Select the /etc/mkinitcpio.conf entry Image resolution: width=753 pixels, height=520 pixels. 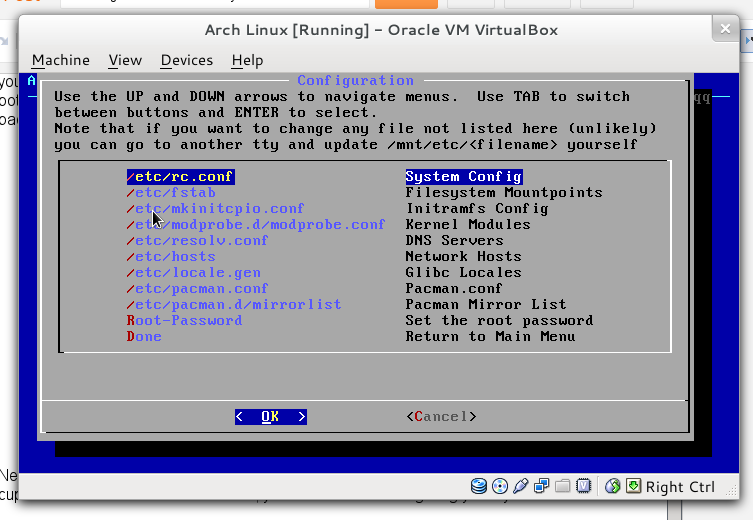pos(215,208)
